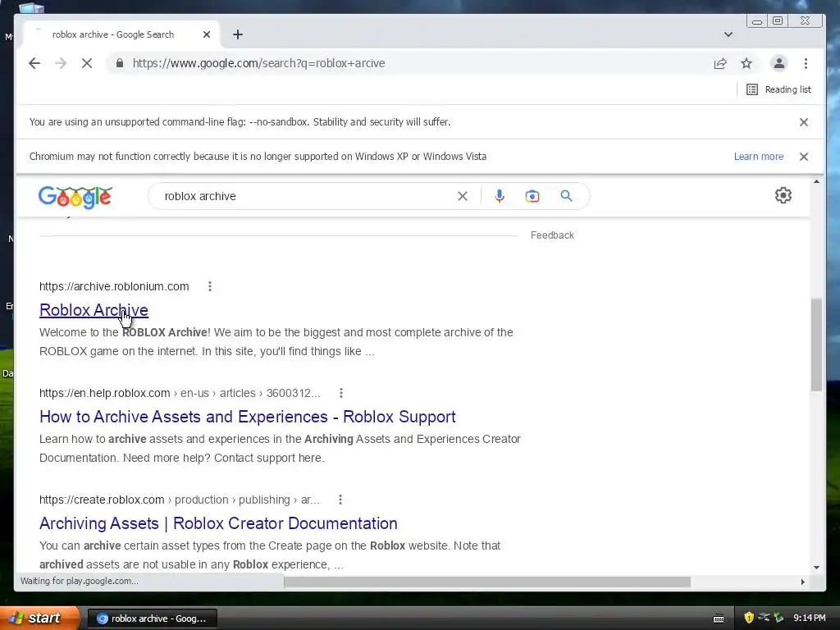
Task: Select the roblox archive taskbar button
Action: pyautogui.click(x=152, y=619)
